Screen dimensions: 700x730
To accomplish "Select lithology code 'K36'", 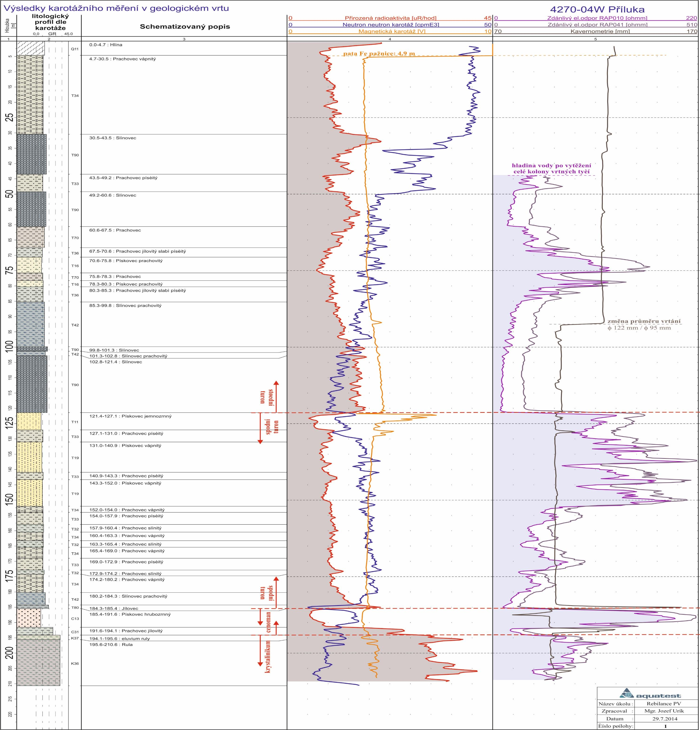I will coord(75,664).
